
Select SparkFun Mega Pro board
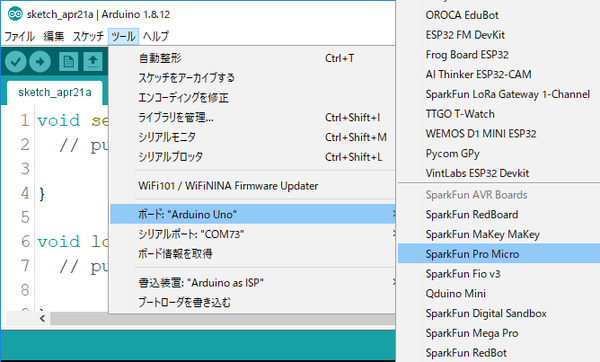[499, 333]
